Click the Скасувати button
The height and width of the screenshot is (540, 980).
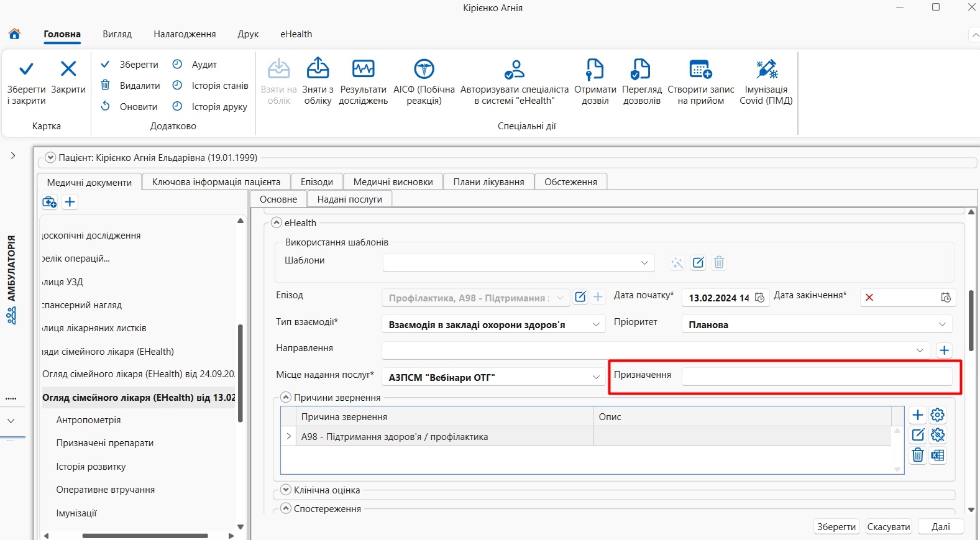889,526
